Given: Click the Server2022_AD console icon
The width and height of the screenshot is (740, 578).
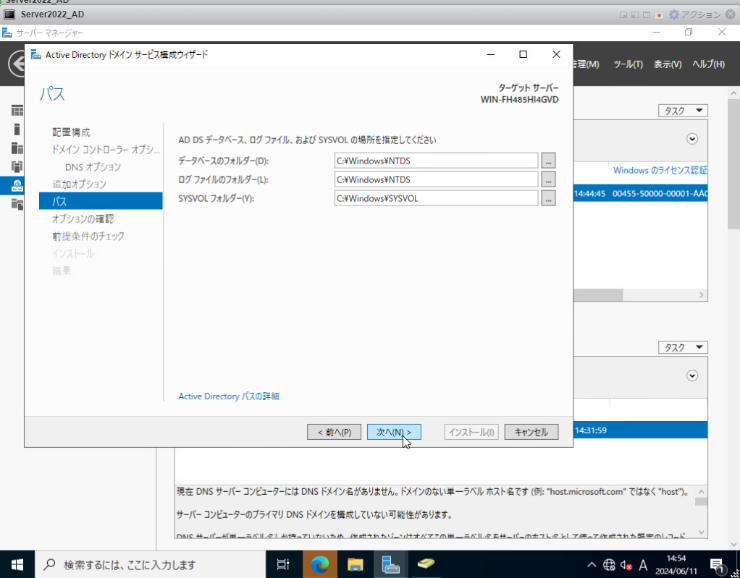Looking at the screenshot, I should pyautogui.click(x=9, y=14).
